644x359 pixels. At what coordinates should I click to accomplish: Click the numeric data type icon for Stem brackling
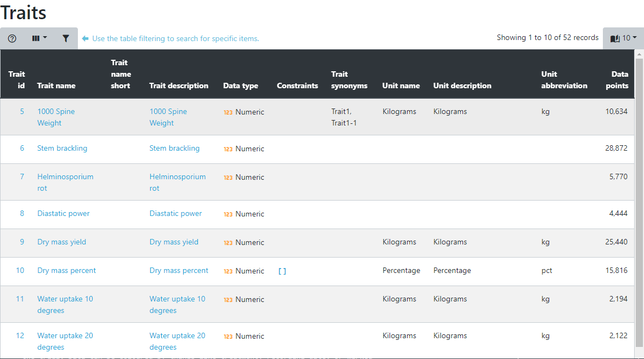pos(227,149)
